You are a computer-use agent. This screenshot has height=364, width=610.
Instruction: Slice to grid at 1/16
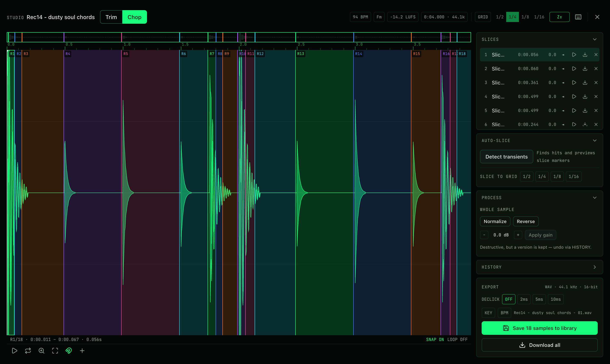click(x=573, y=176)
